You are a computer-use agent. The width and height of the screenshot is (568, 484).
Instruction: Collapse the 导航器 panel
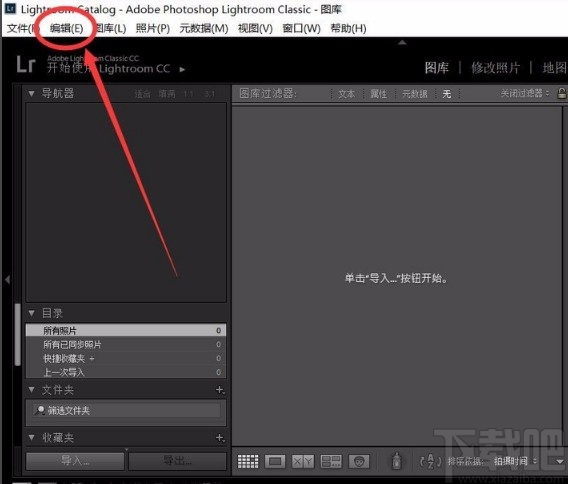point(32,93)
